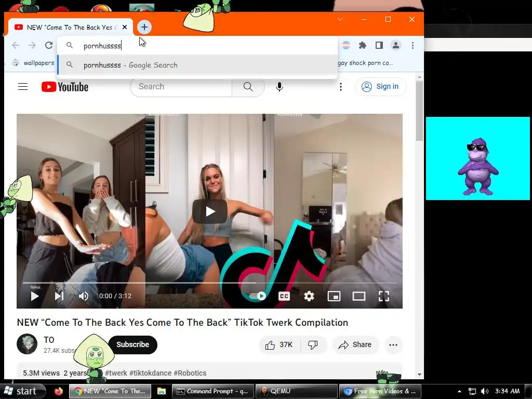Open the #tiktokdance hashtag

(x=150, y=373)
